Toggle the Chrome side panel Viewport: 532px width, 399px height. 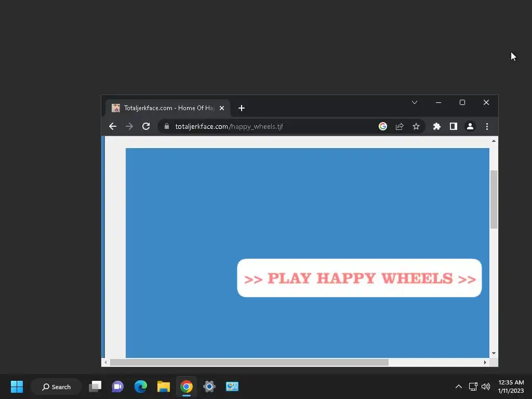pyautogui.click(x=453, y=127)
